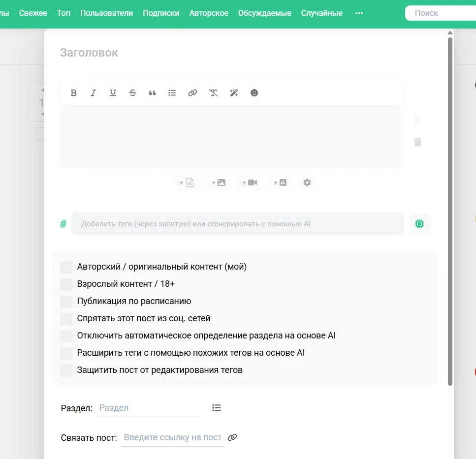Underline the selected text
The height and width of the screenshot is (459, 476).
point(113,93)
